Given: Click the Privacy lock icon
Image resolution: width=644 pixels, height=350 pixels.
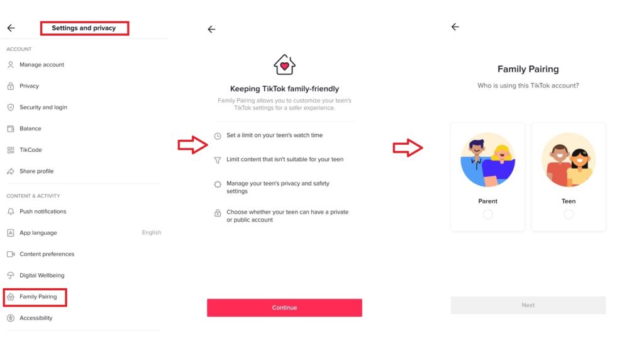Looking at the screenshot, I should click(x=11, y=86).
